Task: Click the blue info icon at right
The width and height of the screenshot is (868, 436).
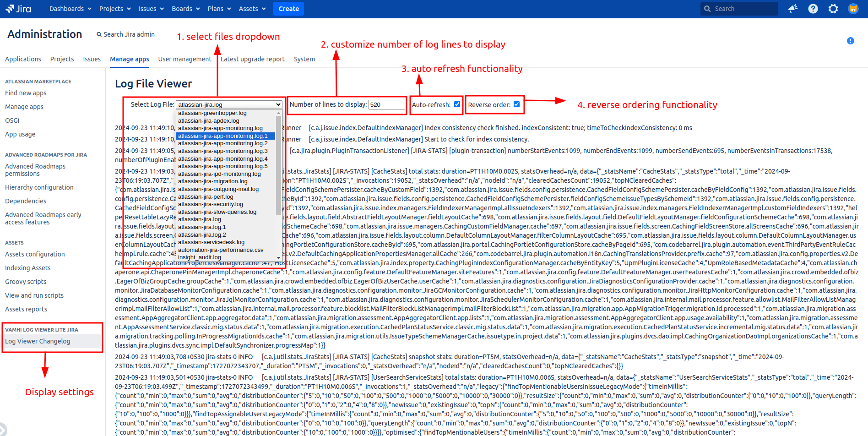Action: click(x=850, y=41)
